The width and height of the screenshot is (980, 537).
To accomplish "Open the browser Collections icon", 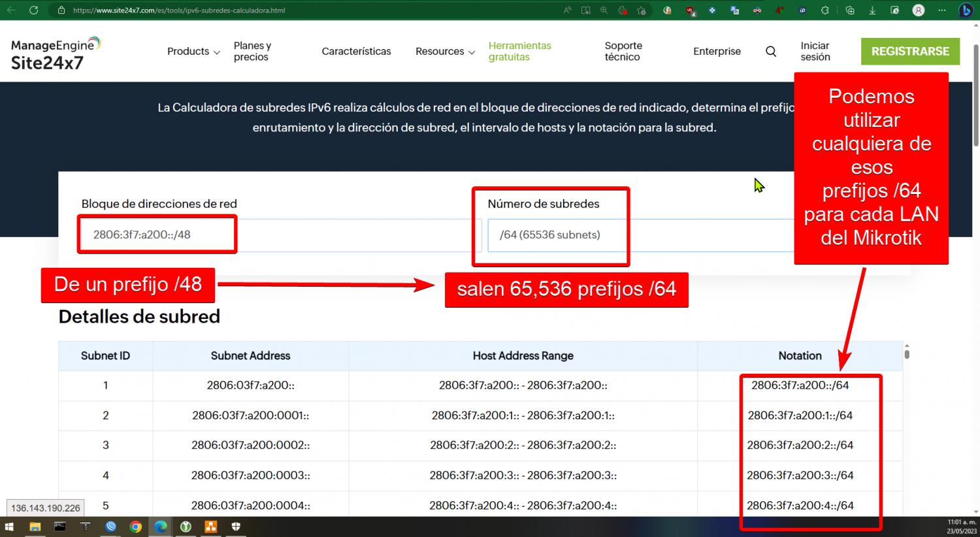I will (x=849, y=10).
